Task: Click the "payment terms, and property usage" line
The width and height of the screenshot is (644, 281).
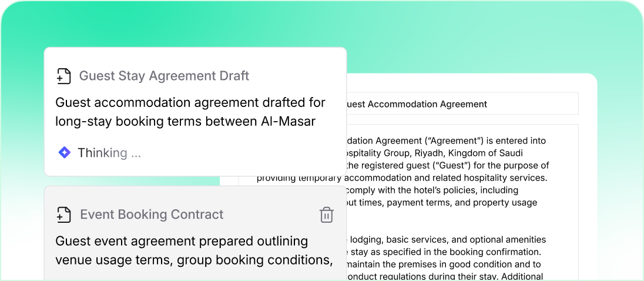Action: pyautogui.click(x=441, y=202)
